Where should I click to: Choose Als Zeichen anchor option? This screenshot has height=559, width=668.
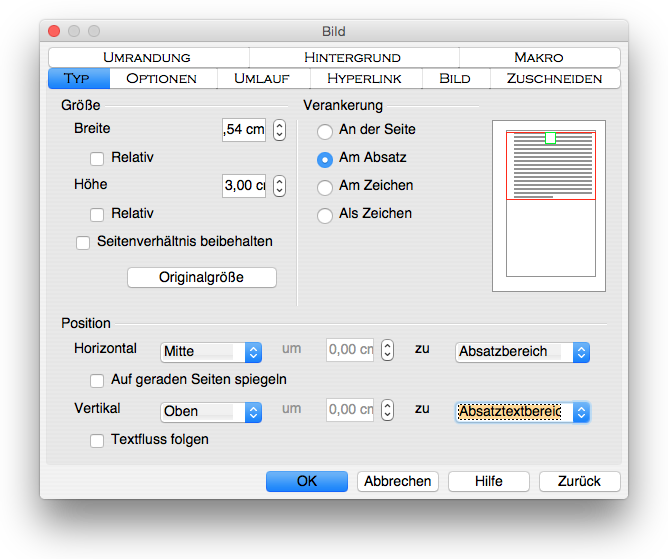point(325,215)
